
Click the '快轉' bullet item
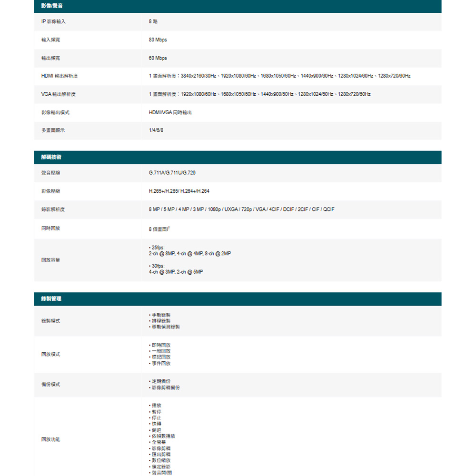coord(156,424)
